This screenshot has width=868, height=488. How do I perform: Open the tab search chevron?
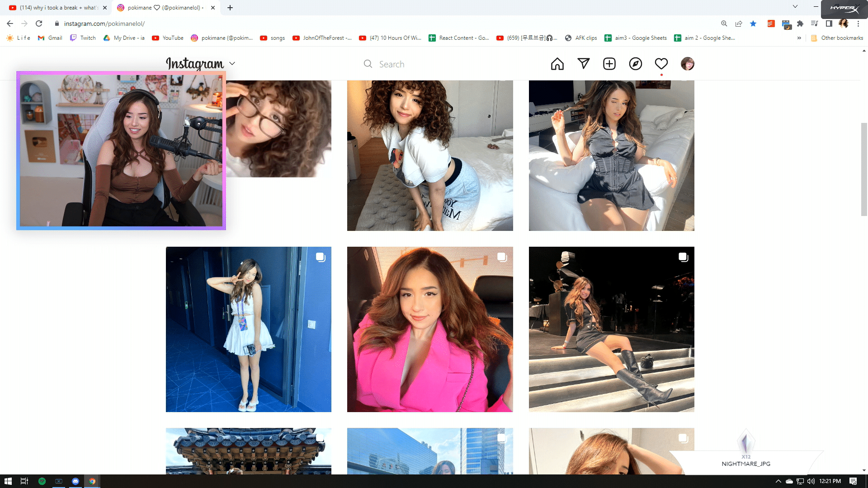[795, 7]
